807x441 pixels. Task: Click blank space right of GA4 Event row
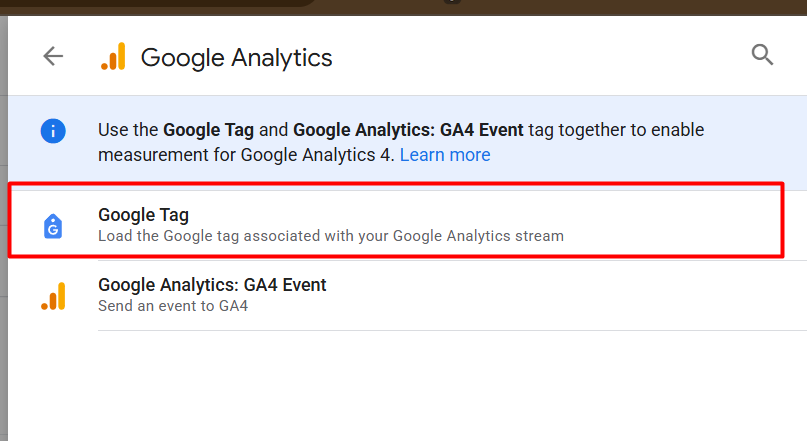tap(600, 295)
